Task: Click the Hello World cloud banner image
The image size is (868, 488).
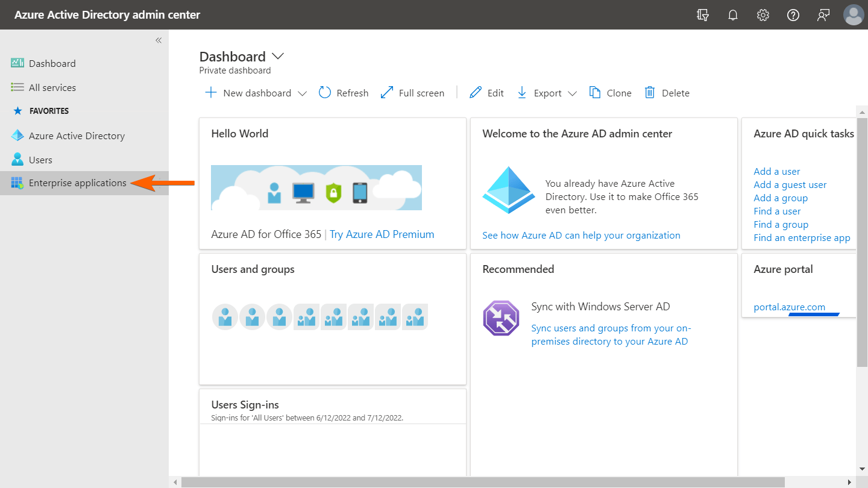Action: (316, 187)
